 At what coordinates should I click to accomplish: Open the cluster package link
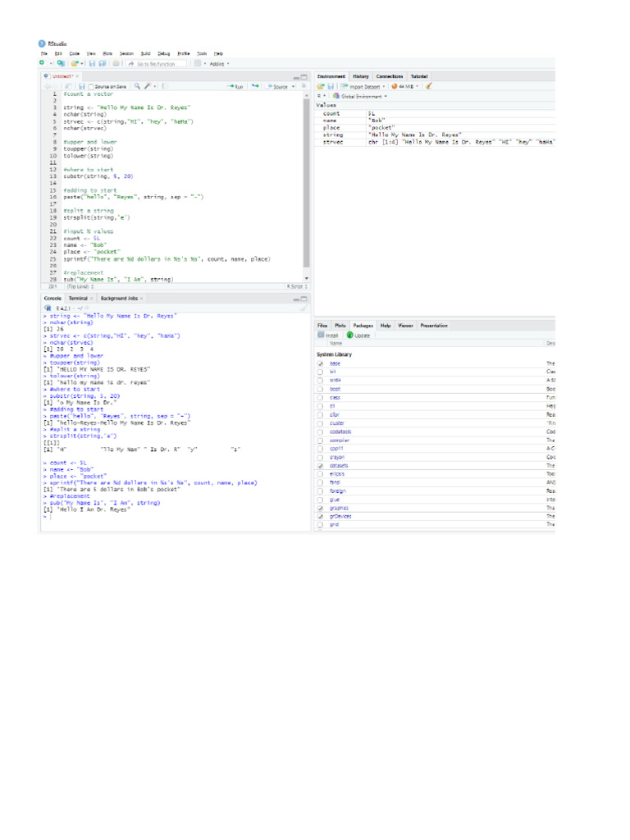pyautogui.click(x=337, y=423)
